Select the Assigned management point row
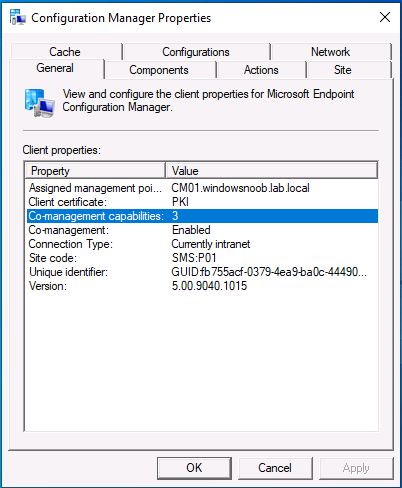 tap(202, 188)
